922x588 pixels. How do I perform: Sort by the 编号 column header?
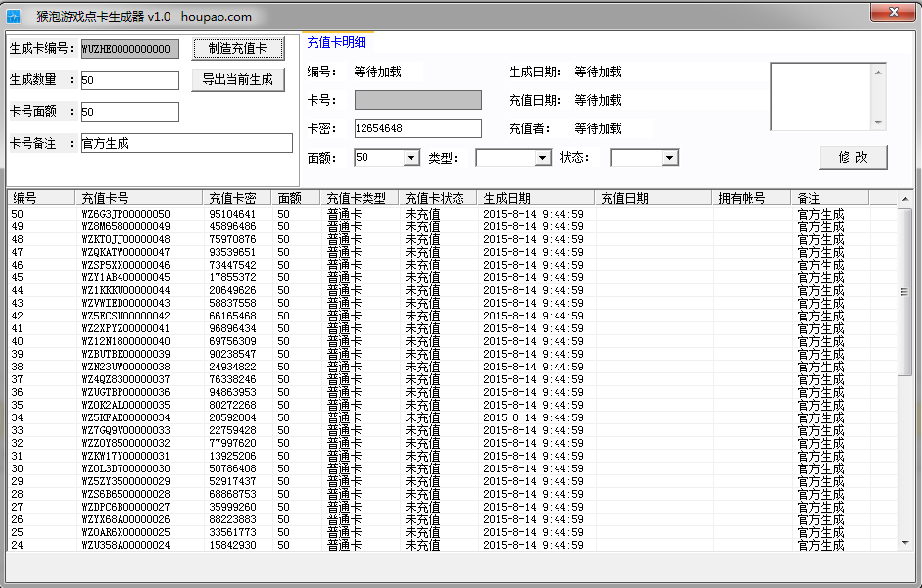pos(41,198)
